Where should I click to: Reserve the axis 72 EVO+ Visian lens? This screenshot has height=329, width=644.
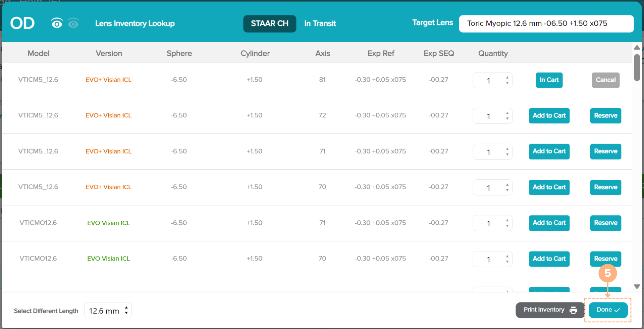click(605, 116)
